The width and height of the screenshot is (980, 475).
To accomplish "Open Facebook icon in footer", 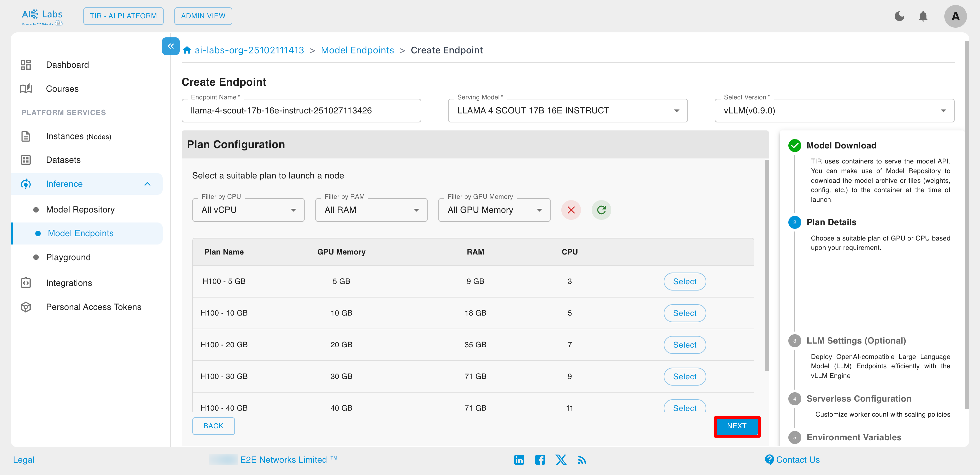I will 540,460.
